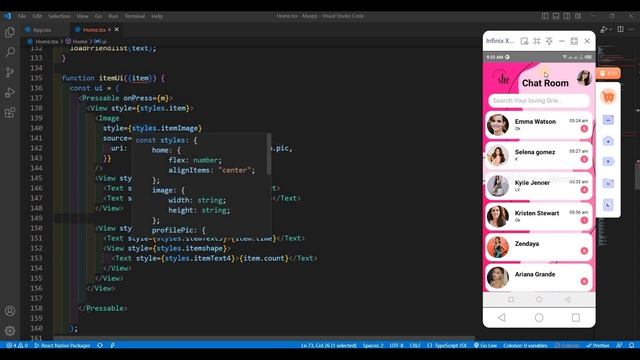
Task: Open the Extensions view
Action: (x=10, y=112)
